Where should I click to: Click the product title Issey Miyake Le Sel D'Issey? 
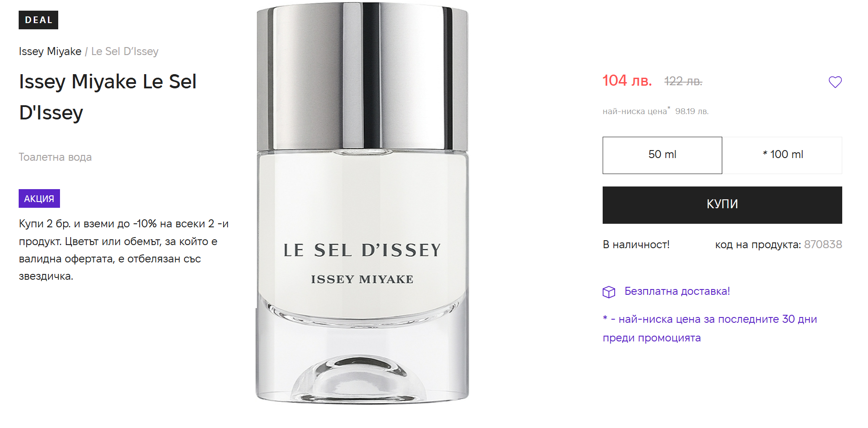click(108, 97)
